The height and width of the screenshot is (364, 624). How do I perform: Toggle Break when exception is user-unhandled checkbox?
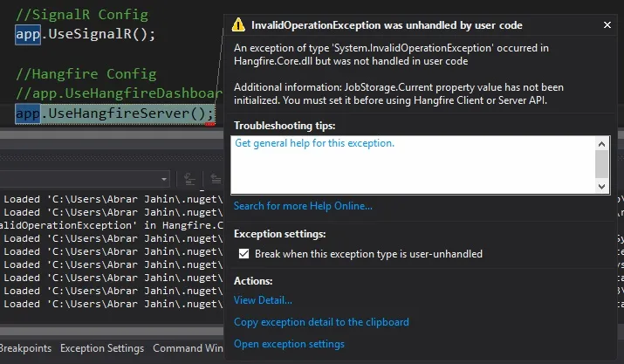(244, 254)
